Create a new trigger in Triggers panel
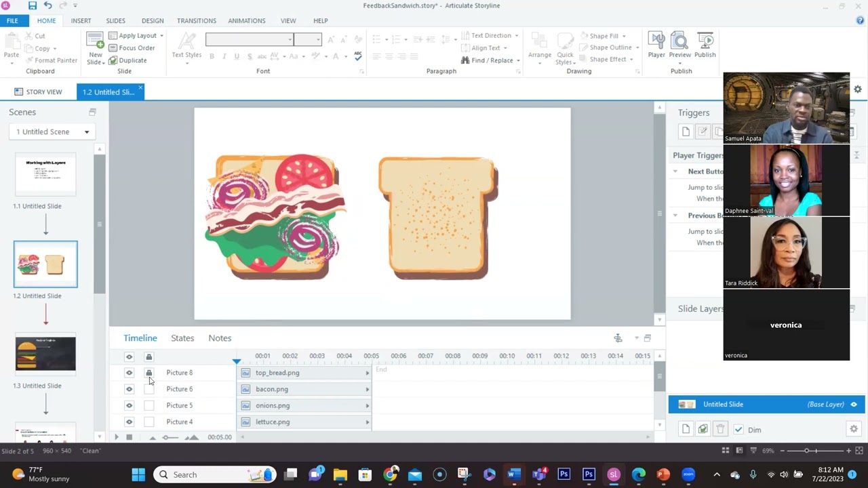This screenshot has height=488, width=868. [686, 131]
